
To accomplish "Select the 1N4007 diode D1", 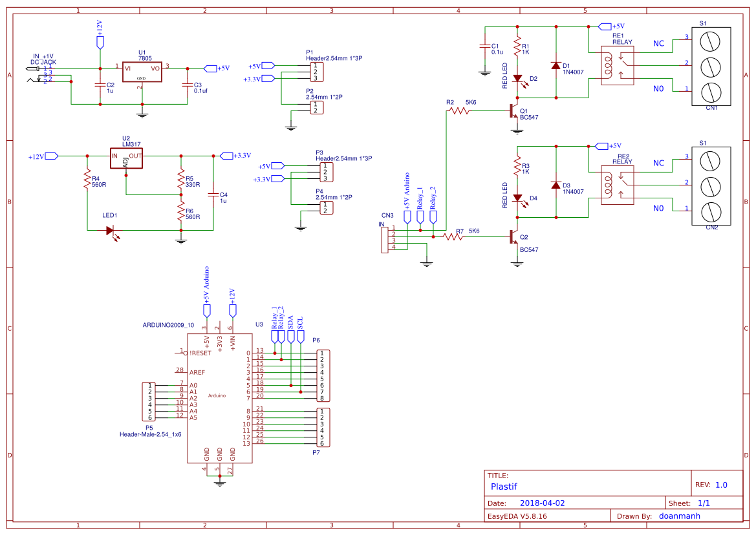I will [x=555, y=66].
